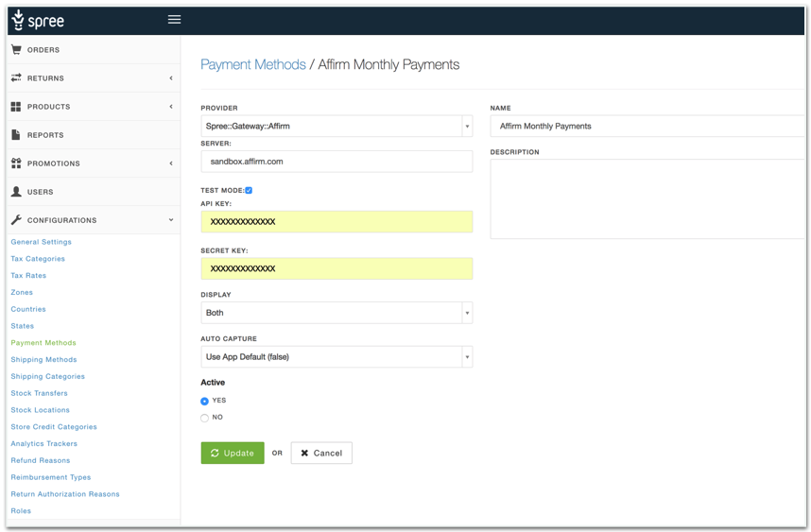Click the Spree logo

pos(38,20)
